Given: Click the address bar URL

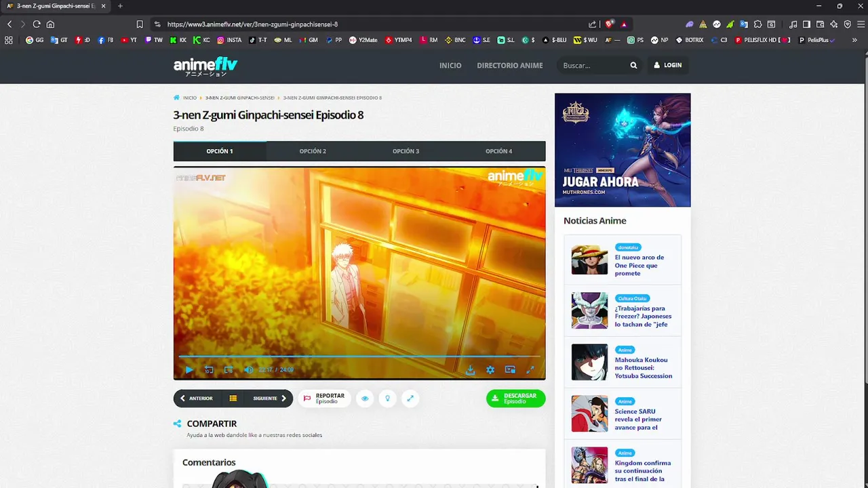Looking at the screenshot, I should 252,24.
